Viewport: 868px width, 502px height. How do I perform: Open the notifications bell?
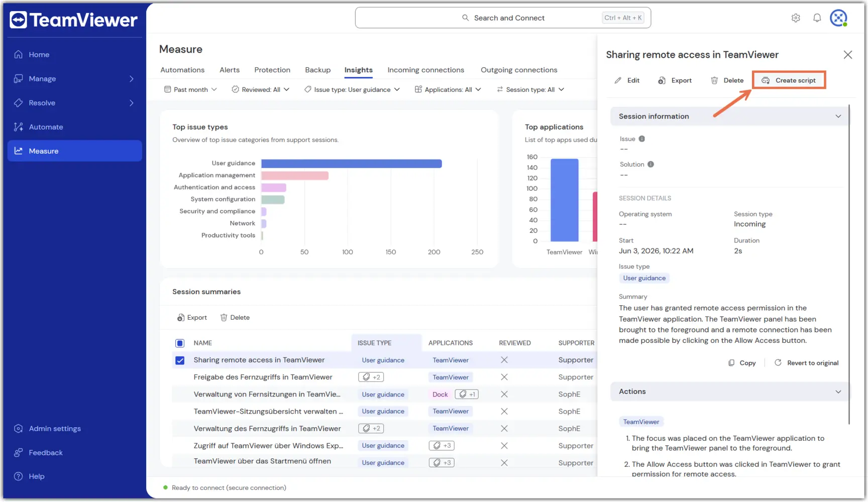817,18
